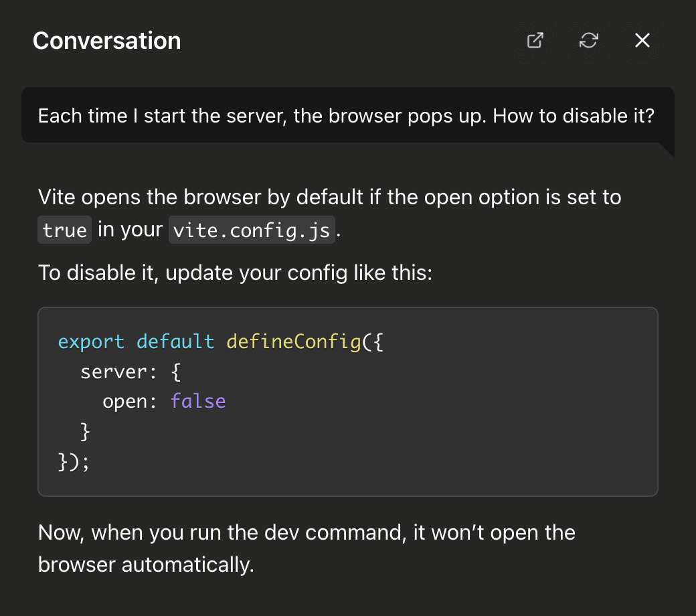Viewport: 696px width, 616px height.
Task: Click the 'default' keyword in the code
Action: tap(175, 341)
